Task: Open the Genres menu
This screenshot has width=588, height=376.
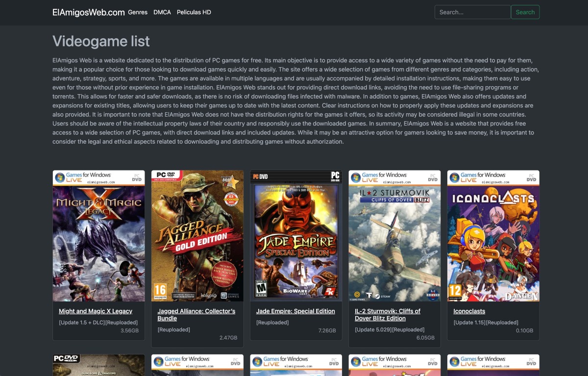Action: coord(138,12)
